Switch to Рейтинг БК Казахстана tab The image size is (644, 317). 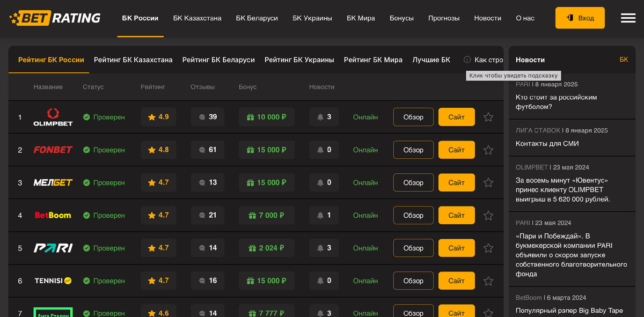tap(133, 60)
